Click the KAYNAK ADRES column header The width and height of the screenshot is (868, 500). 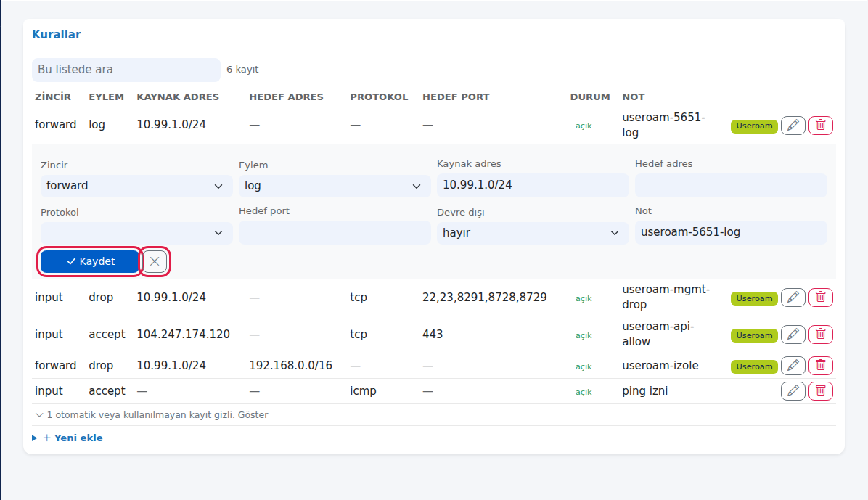pyautogui.click(x=178, y=97)
